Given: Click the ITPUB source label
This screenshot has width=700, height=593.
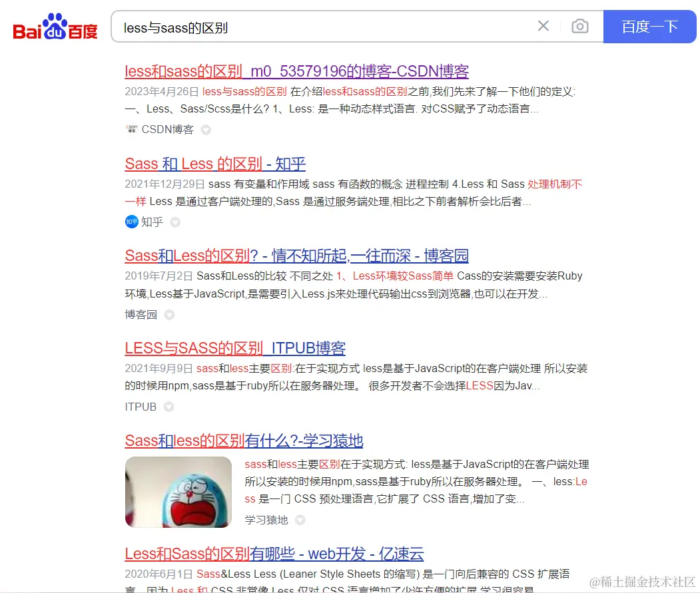Looking at the screenshot, I should (x=141, y=407).
